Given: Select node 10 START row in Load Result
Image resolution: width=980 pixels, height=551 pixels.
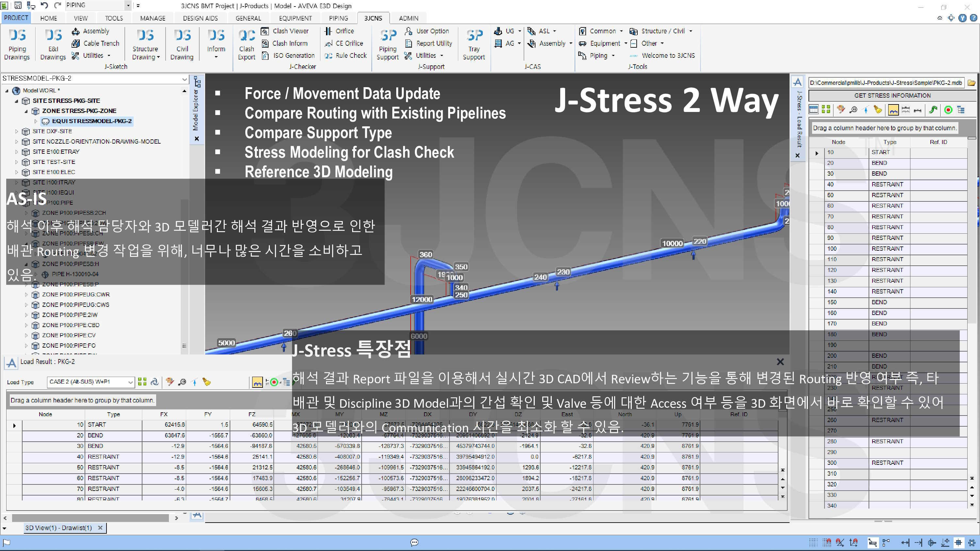Looking at the screenshot, I should pyautogui.click(x=400, y=424).
